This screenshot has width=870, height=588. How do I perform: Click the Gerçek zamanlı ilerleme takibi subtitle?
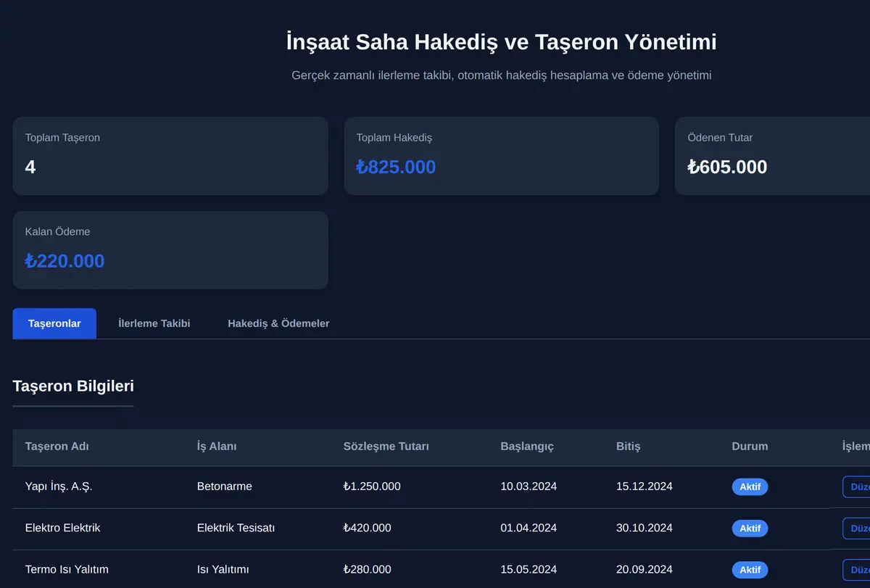502,75
